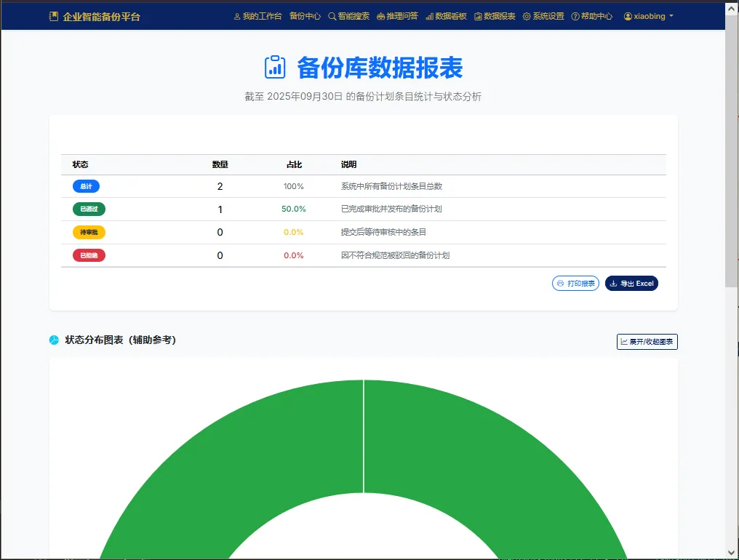Click the quantity 2 in 总计 row
739x560 pixels.
(x=220, y=186)
